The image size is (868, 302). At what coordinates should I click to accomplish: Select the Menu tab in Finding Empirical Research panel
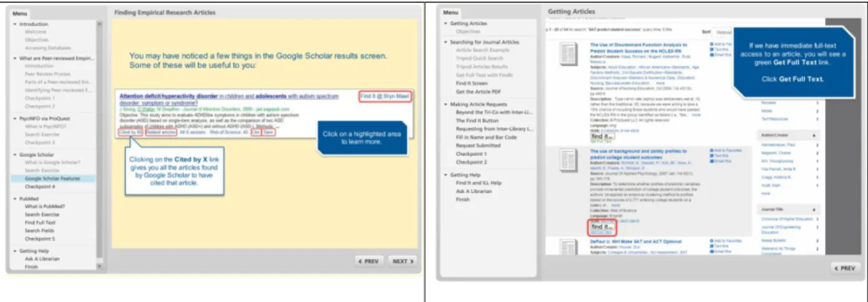coord(21,13)
